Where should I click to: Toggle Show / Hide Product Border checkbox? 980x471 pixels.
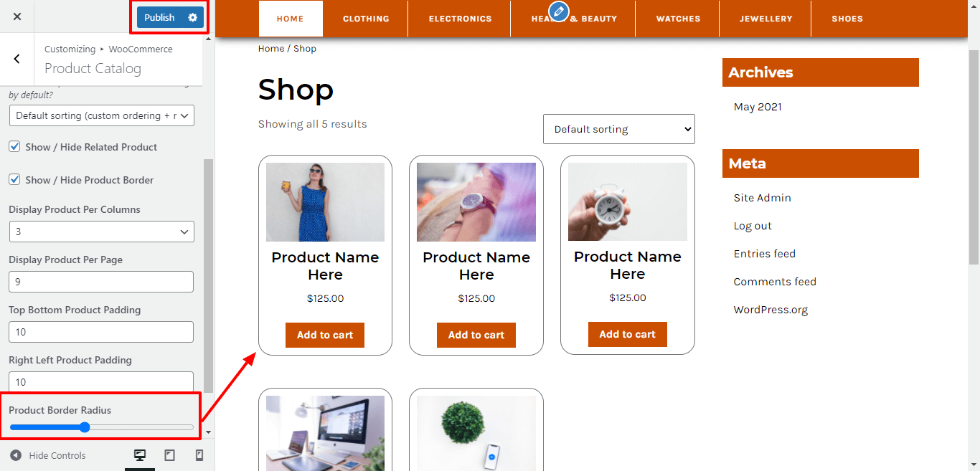click(14, 179)
